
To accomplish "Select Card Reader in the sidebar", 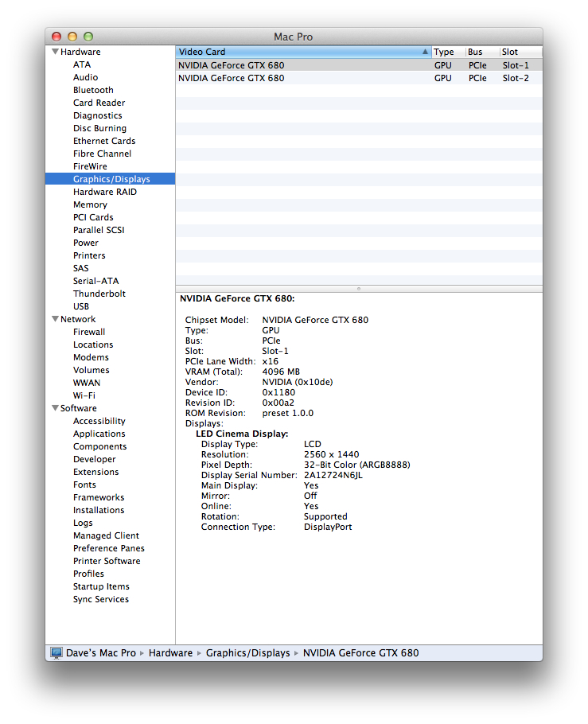I will tap(99, 103).
